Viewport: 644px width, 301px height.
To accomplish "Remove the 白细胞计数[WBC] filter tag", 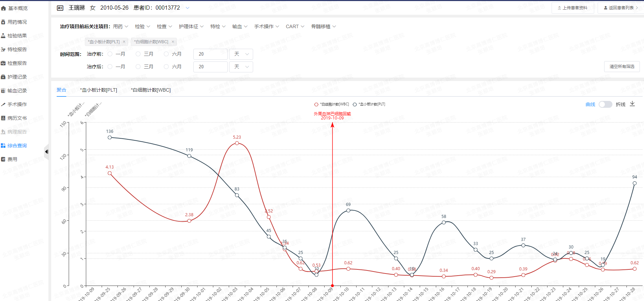I will [173, 42].
